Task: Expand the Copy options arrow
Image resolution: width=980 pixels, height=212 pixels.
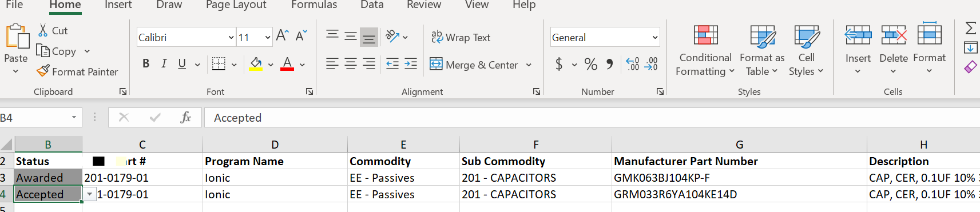Action: [87, 51]
